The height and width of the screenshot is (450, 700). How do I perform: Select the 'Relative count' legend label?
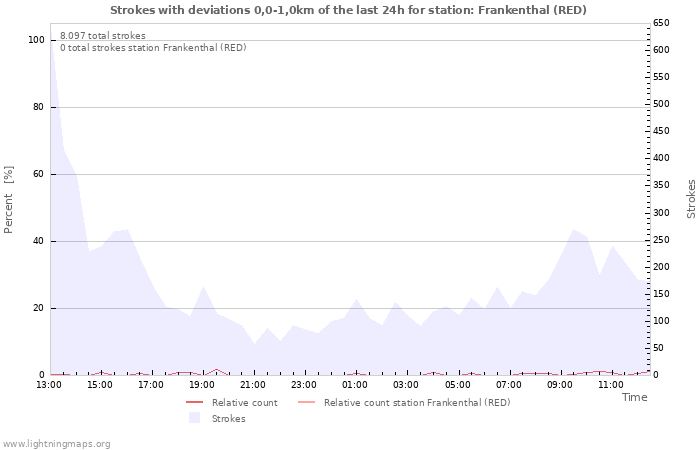click(x=244, y=402)
